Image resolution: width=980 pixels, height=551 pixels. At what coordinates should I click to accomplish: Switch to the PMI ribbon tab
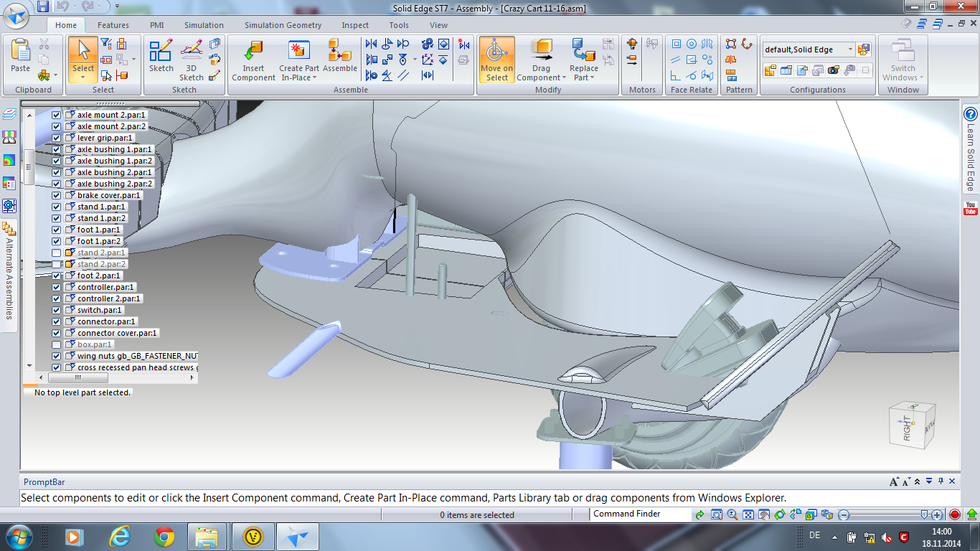[x=157, y=25]
